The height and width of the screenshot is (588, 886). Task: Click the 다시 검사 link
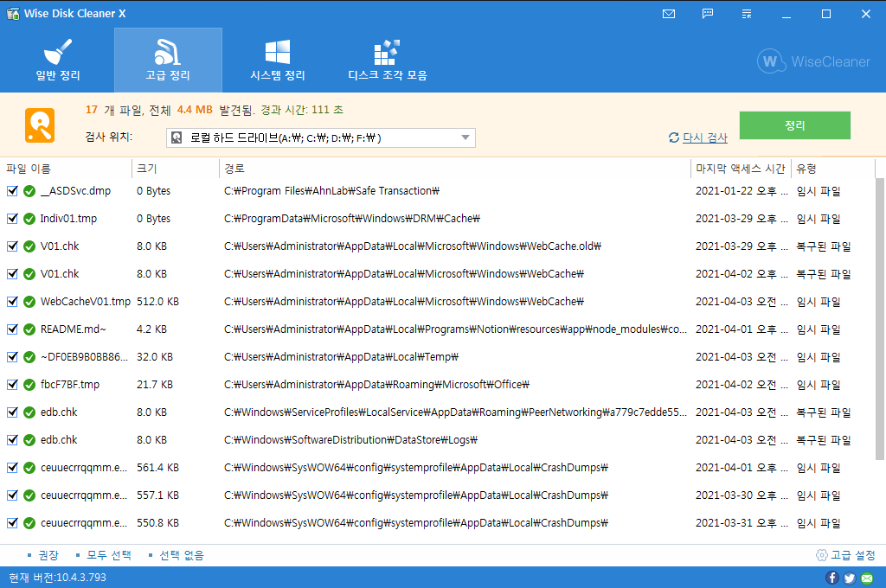coord(704,137)
